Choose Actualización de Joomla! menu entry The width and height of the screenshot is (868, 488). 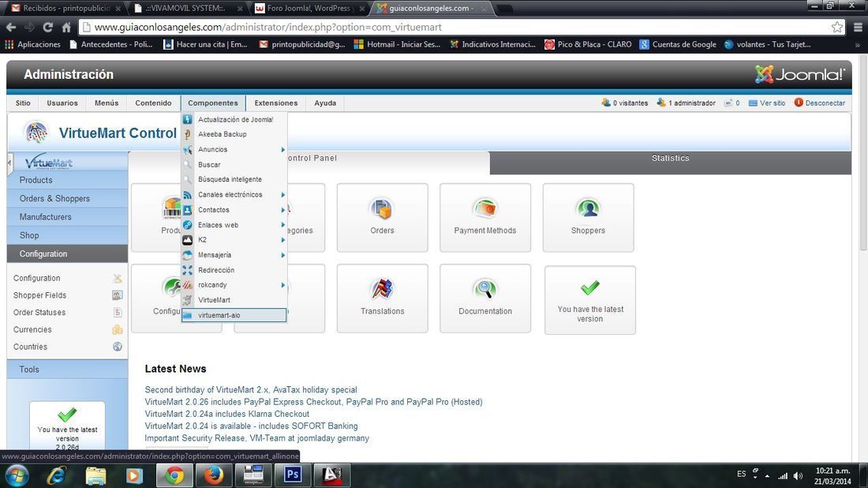coord(234,119)
